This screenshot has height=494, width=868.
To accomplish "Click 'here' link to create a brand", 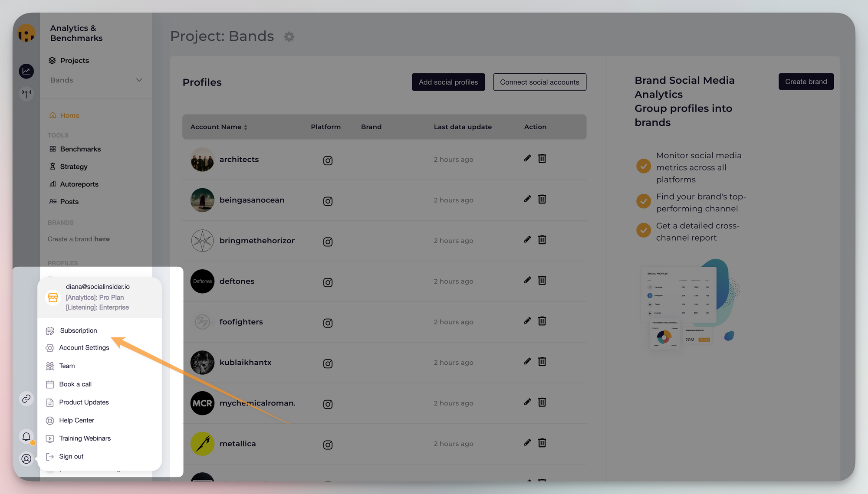I will point(102,239).
